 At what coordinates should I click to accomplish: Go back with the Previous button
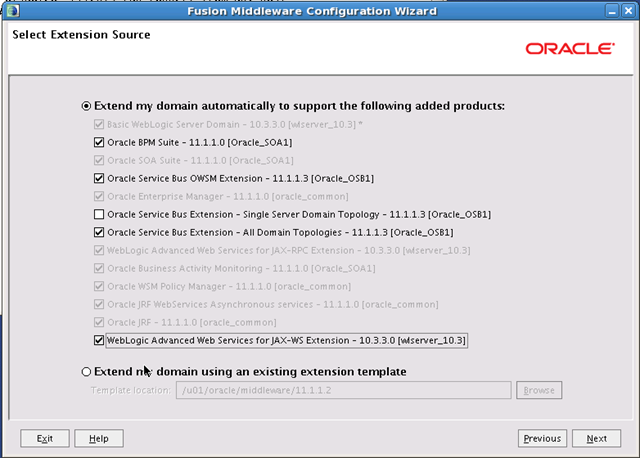point(542,438)
